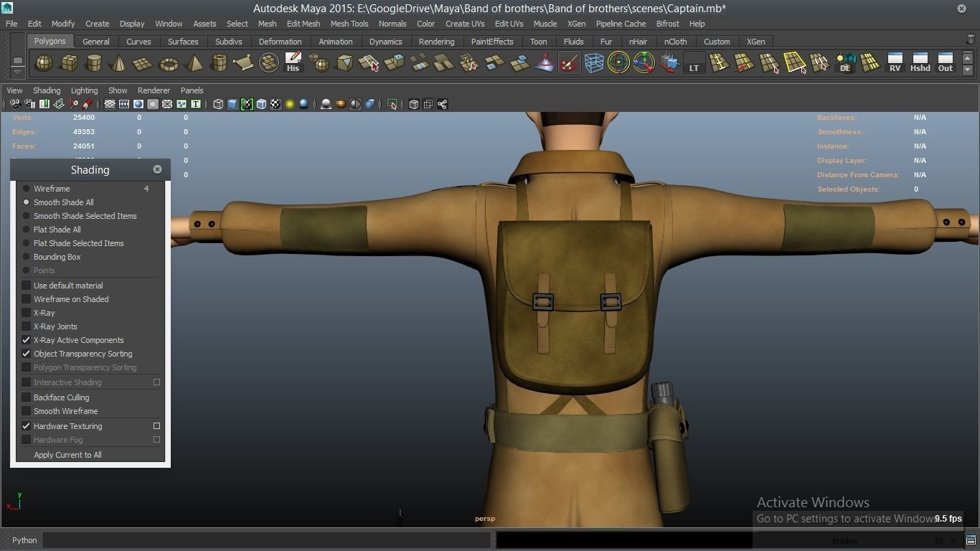Open the Mesh Tools menu

point(349,24)
